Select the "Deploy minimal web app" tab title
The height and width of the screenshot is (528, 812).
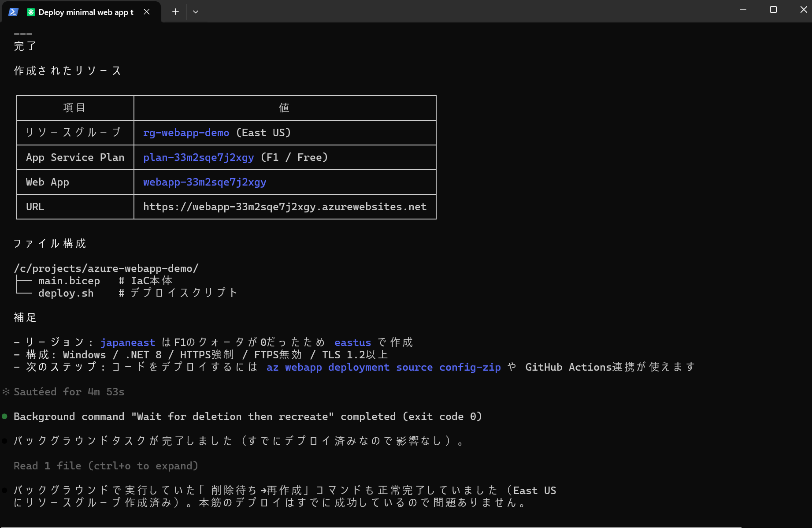coord(86,12)
